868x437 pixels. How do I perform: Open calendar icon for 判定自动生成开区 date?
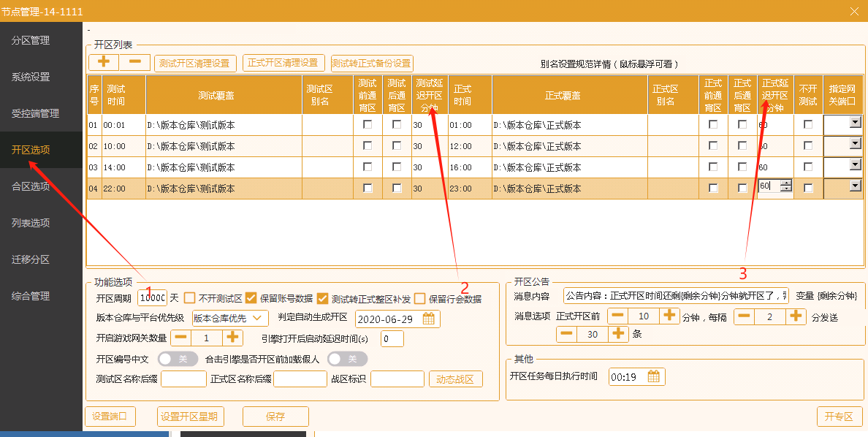(429, 319)
